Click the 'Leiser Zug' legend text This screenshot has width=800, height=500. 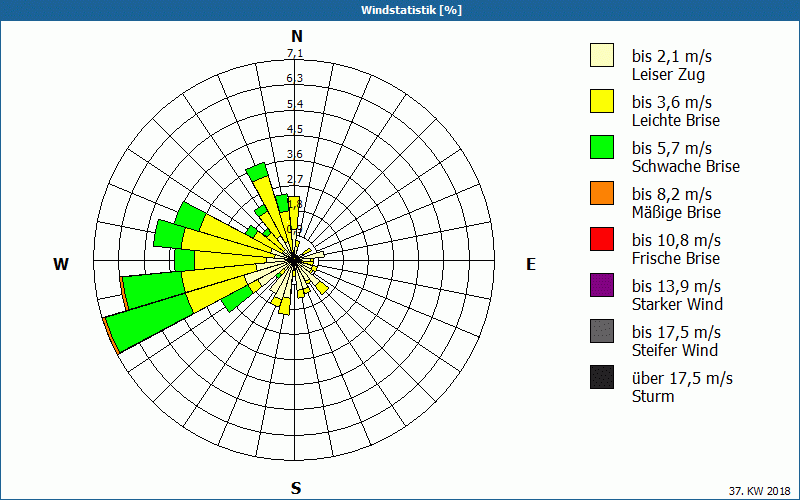pos(669,74)
